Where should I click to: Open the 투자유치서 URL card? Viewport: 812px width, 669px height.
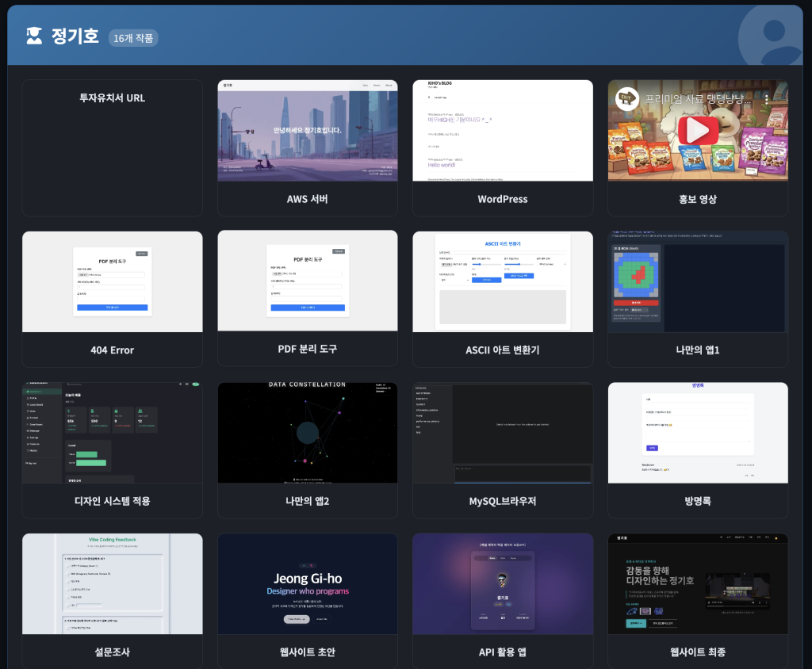112,147
